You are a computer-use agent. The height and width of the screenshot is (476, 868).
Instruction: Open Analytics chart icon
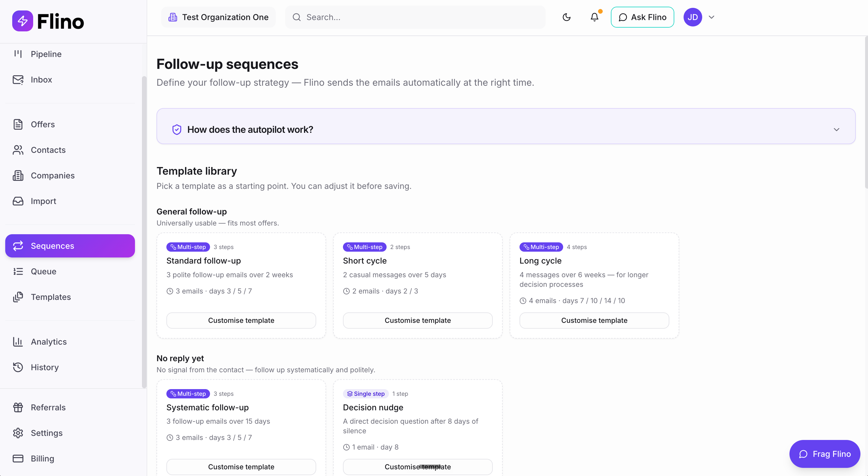point(18,342)
